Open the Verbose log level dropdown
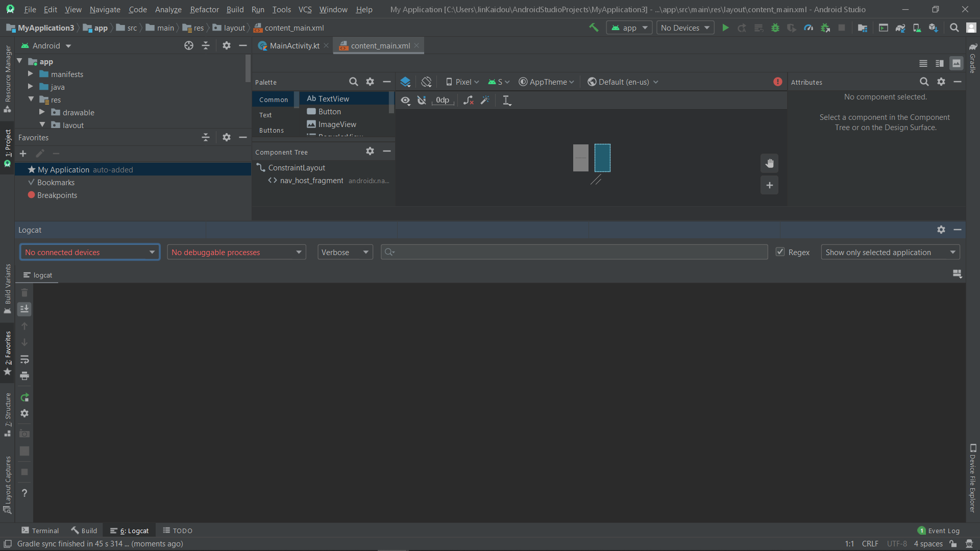Screen dimensions: 980x551 point(345,252)
